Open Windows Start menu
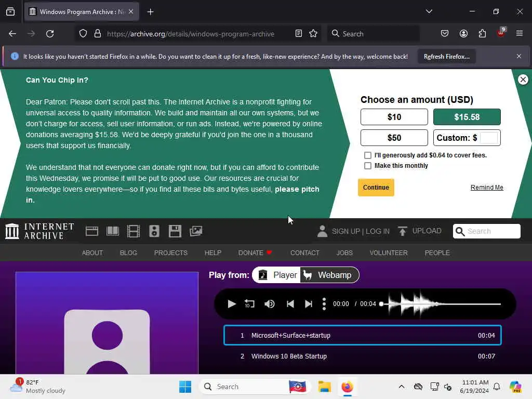The height and width of the screenshot is (399, 532). (185, 387)
